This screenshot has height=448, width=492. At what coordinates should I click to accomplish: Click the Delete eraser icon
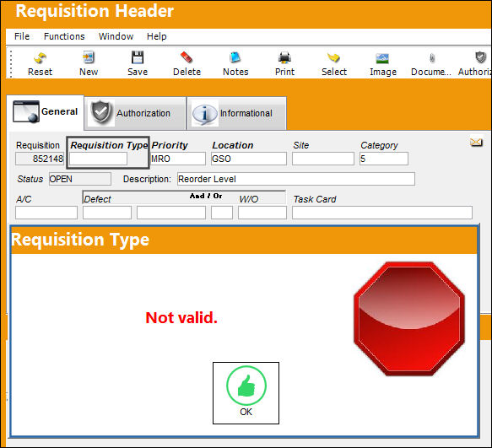click(187, 57)
